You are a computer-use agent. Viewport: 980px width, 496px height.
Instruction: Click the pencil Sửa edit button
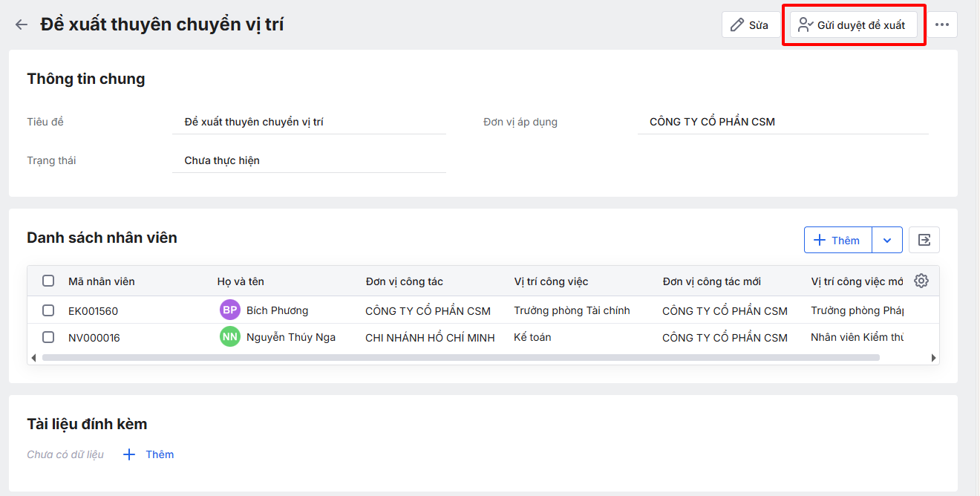click(749, 25)
